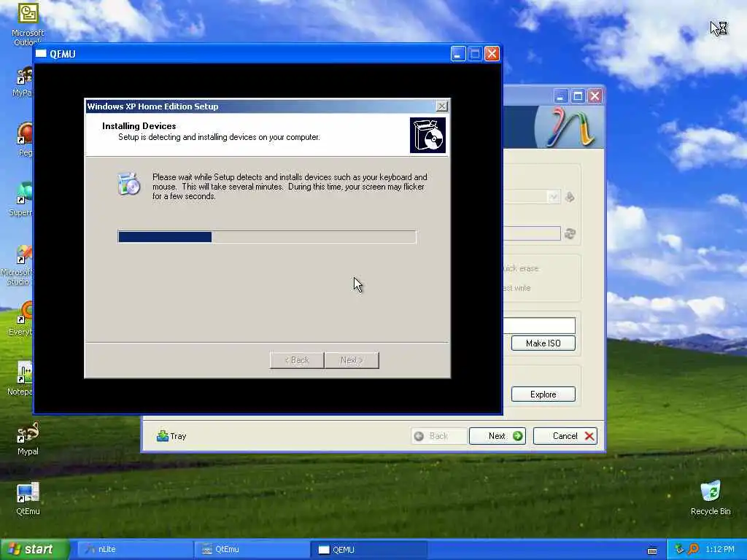Switch to nLite in the taskbar

coord(135,549)
